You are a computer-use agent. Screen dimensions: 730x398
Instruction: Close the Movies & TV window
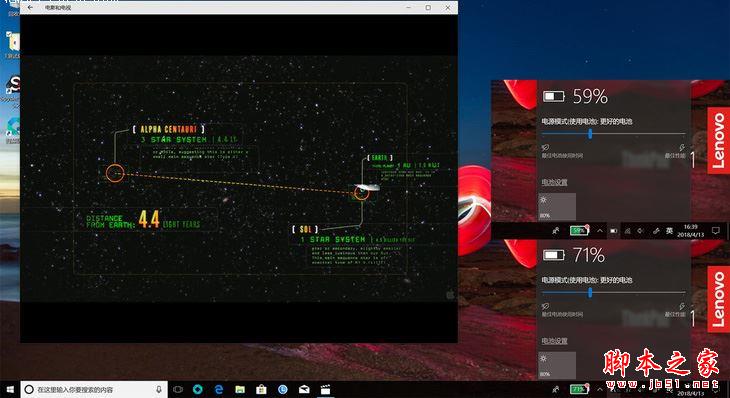pyautogui.click(x=448, y=7)
